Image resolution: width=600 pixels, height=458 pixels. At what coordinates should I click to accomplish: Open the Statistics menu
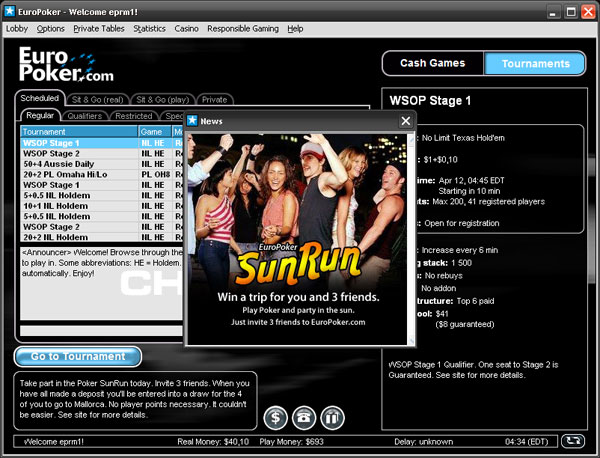pyautogui.click(x=149, y=29)
